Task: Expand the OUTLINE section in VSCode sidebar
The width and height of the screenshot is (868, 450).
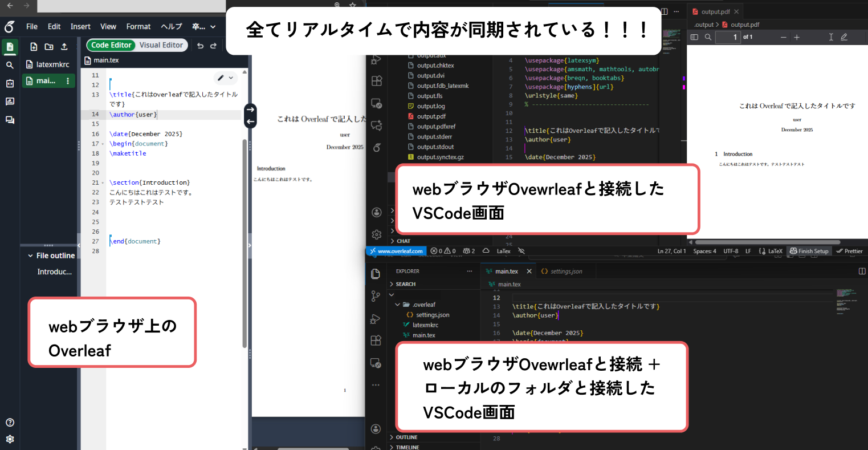Action: coord(405,437)
